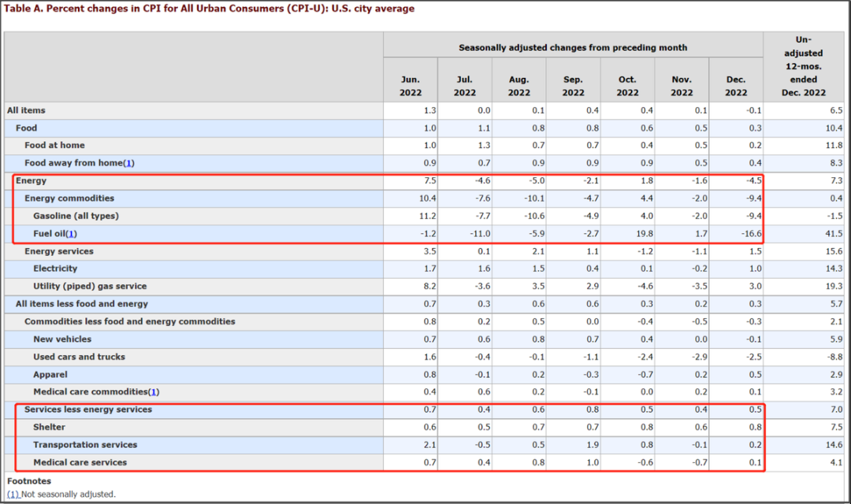851x504 pixels.
Task: Click the 'Unadjusted 12-mos. ended Dec. 2022' header
Action: pyautogui.click(x=804, y=66)
